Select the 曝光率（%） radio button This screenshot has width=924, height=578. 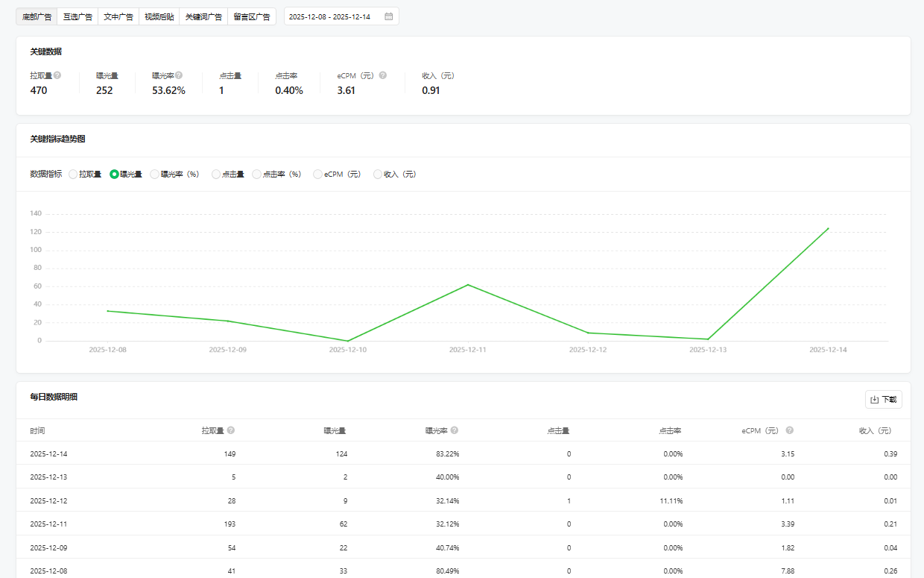click(155, 175)
